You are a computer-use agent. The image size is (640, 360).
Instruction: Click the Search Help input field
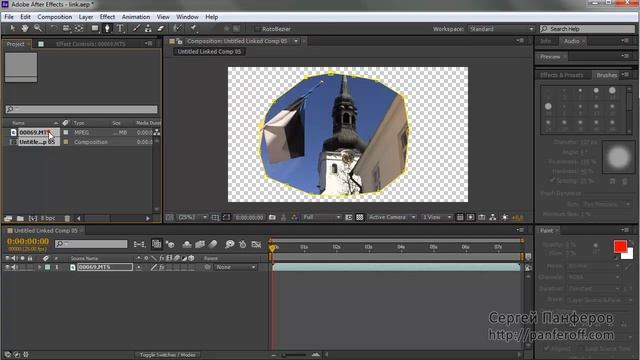[x=587, y=29]
